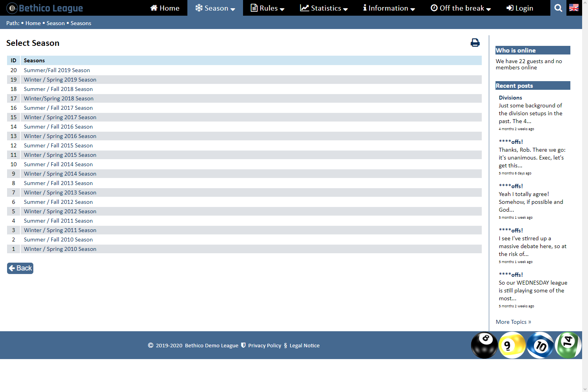Open the Statistics dropdown menu
588x392 pixels.
tap(324, 8)
